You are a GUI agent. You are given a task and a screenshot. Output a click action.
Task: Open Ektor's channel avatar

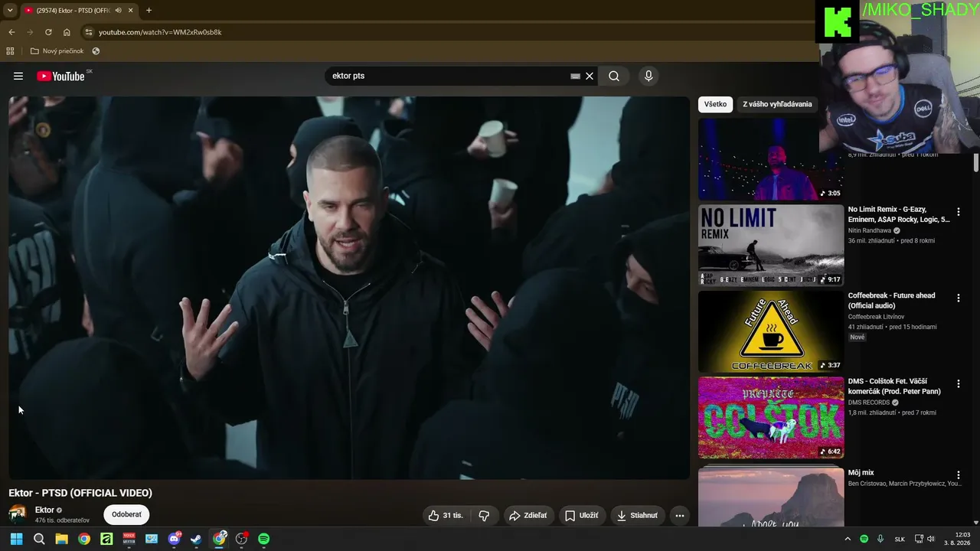(x=18, y=514)
